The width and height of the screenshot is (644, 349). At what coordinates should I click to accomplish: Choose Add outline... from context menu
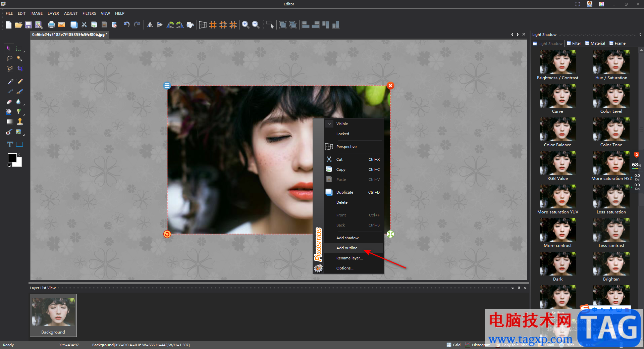[x=348, y=248]
